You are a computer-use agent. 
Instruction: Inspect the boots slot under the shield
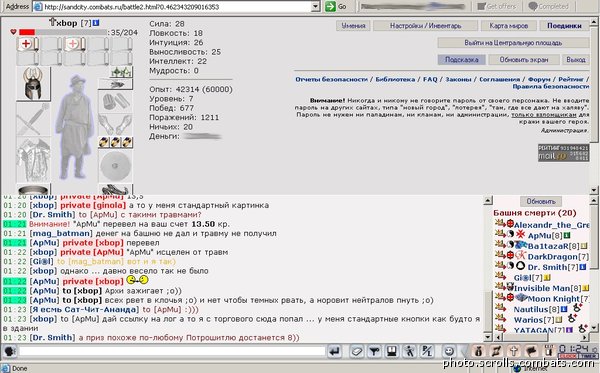115,189
